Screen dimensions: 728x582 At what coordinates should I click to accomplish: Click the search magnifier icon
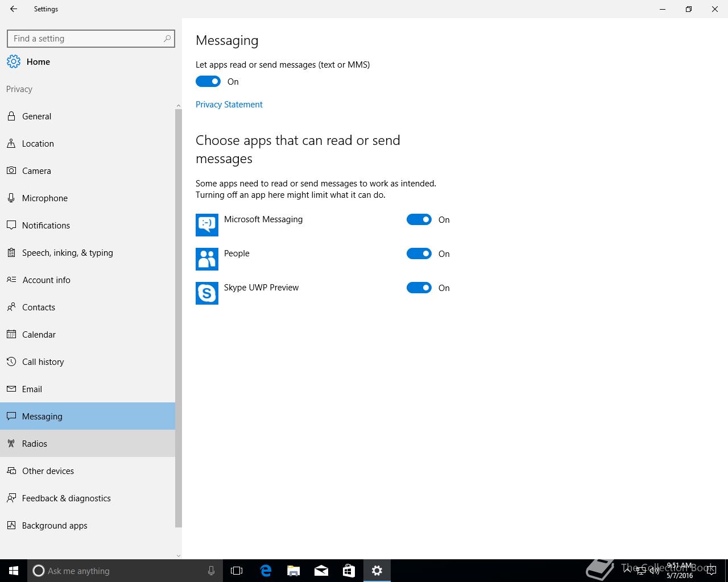tap(167, 39)
